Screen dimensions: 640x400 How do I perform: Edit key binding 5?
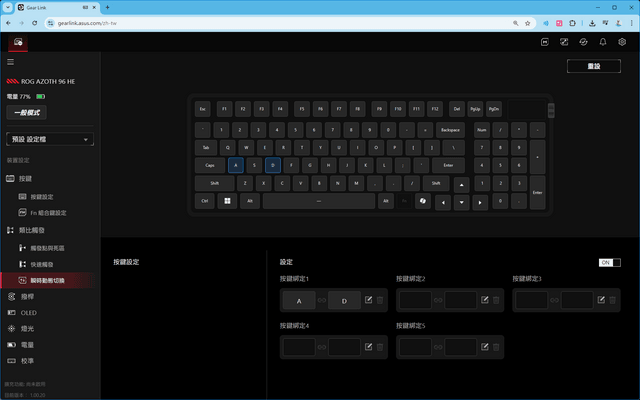click(485, 347)
